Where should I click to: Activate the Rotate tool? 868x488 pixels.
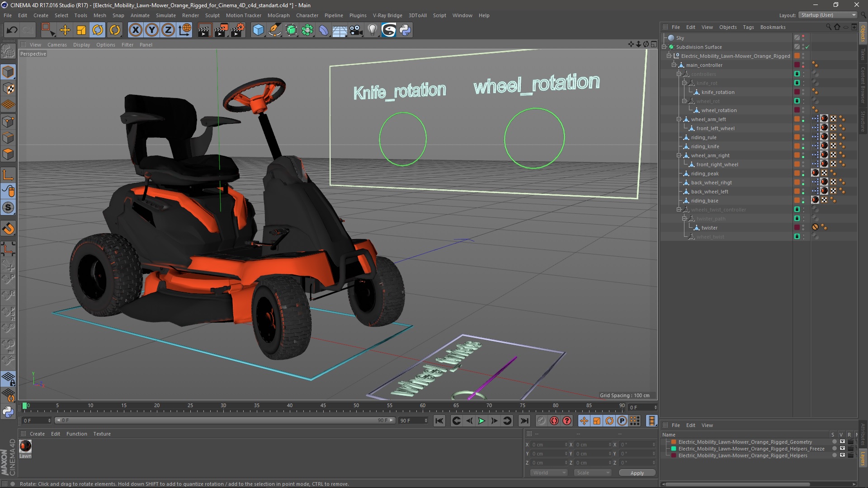pyautogui.click(x=98, y=30)
